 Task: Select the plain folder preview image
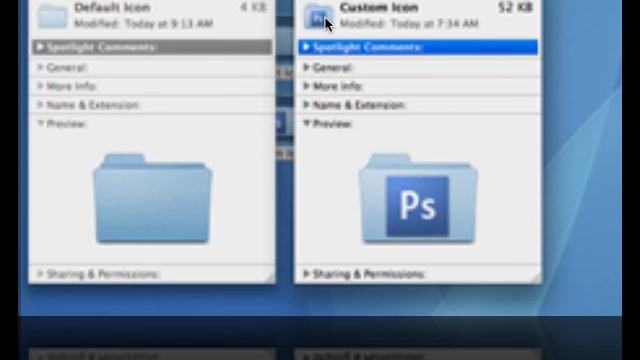click(152, 198)
